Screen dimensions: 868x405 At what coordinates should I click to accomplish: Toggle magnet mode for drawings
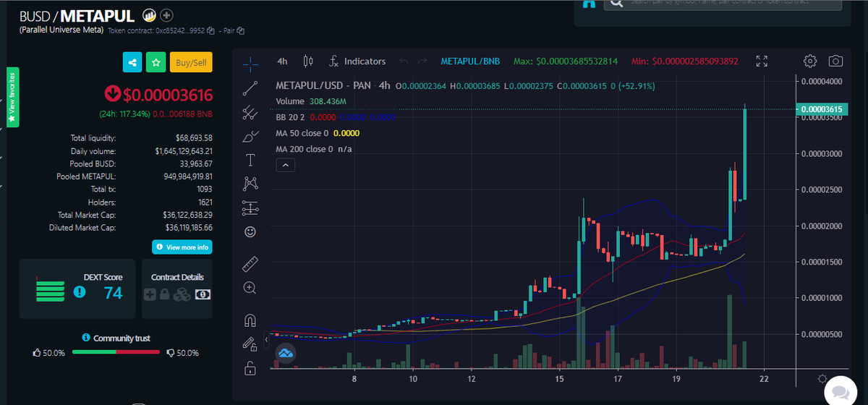click(250, 320)
